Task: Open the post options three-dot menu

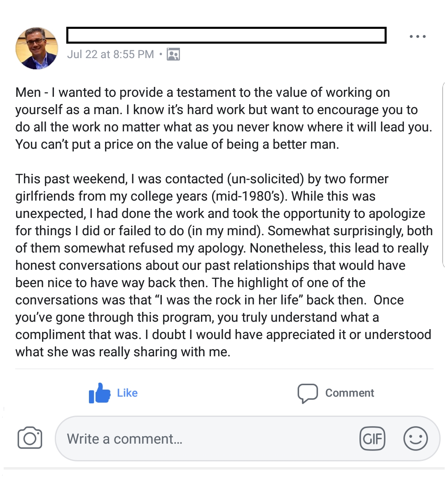Action: [x=418, y=37]
